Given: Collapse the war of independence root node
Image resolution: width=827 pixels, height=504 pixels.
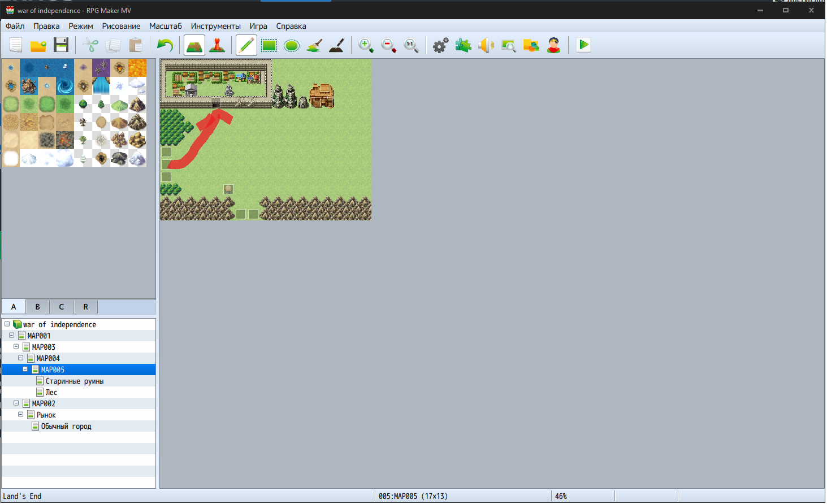Looking at the screenshot, I should pos(7,324).
